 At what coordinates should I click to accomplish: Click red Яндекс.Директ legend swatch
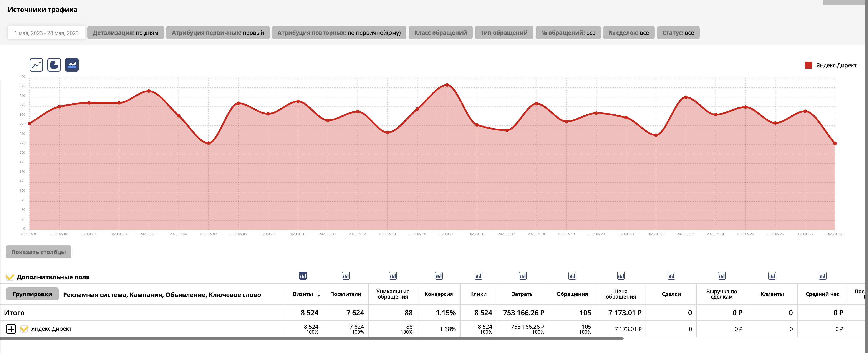click(808, 65)
